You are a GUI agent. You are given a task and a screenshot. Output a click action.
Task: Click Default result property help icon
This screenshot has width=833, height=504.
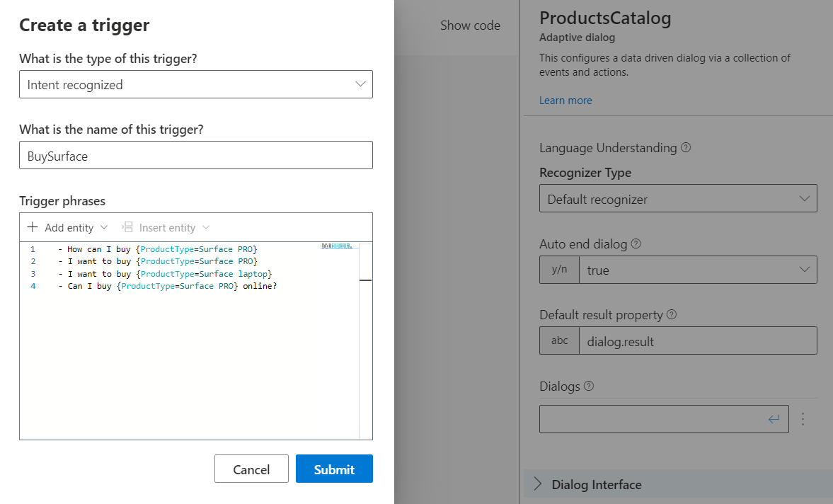click(672, 315)
